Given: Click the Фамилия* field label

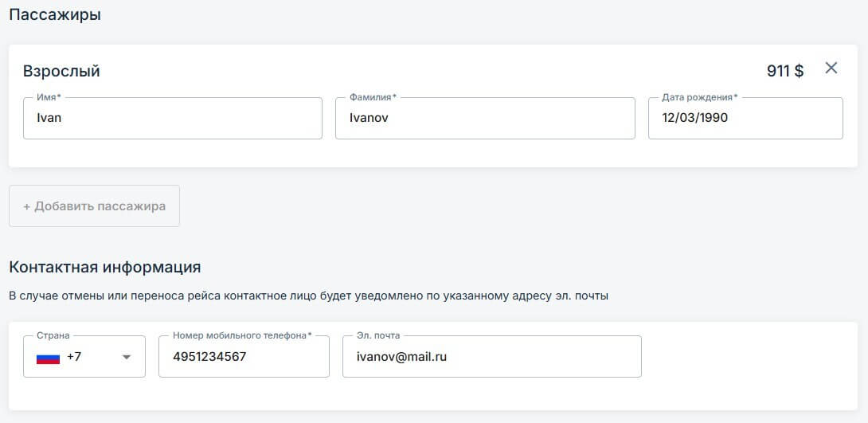Looking at the screenshot, I should click(373, 97).
